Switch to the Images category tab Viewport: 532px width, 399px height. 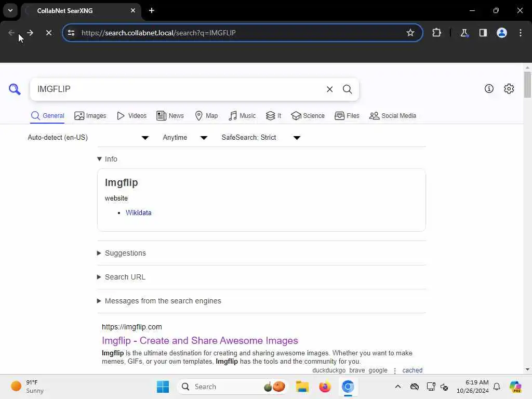click(90, 116)
